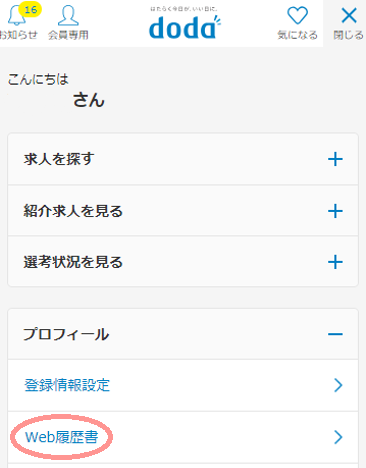Screen dimensions: 366x468
Task: Close the menu with the 閉じる X icon
Action: [349, 15]
